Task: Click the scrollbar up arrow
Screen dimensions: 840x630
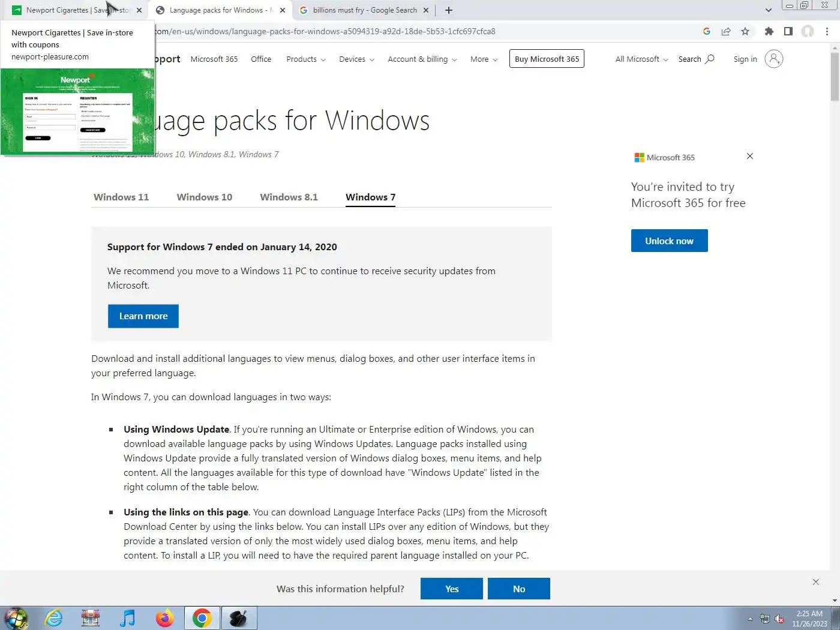Action: [835, 47]
